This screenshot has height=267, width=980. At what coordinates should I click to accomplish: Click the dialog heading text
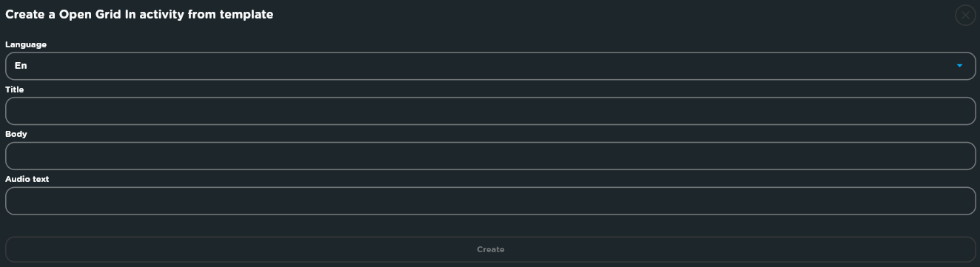139,14
